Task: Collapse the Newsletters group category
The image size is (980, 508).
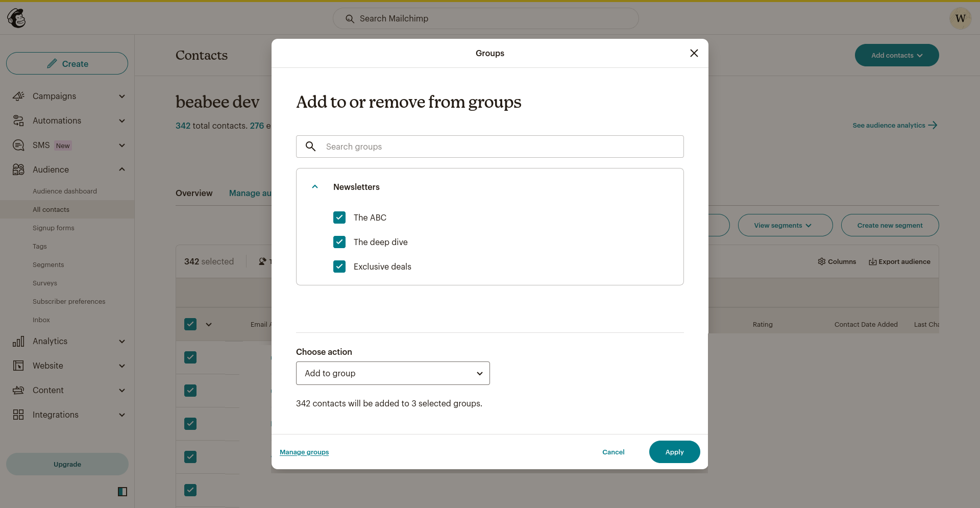Action: pos(315,187)
